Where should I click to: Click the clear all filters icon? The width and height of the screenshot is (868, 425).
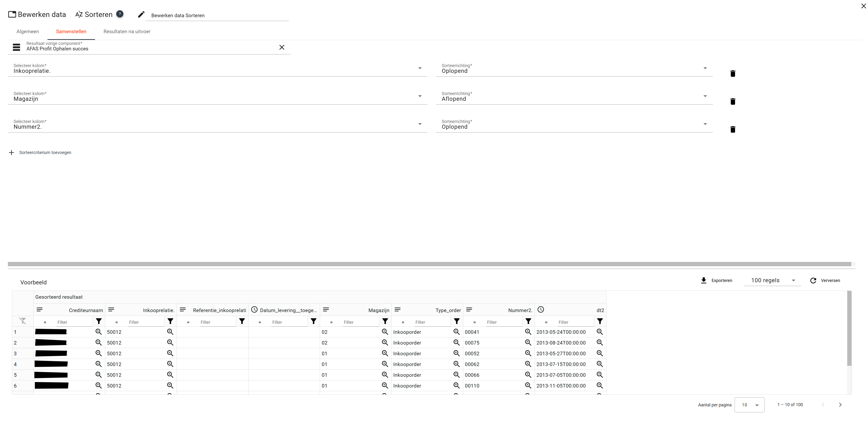[x=23, y=321]
